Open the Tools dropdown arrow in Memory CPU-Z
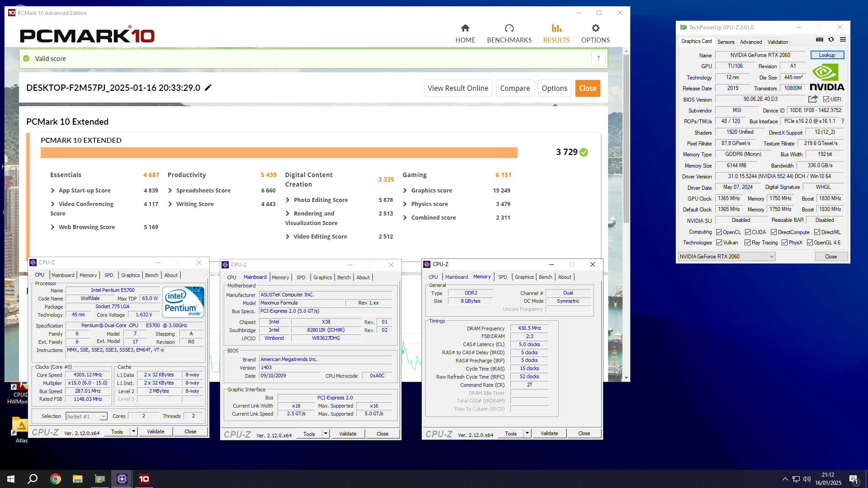This screenshot has width=868, height=488. point(527,433)
